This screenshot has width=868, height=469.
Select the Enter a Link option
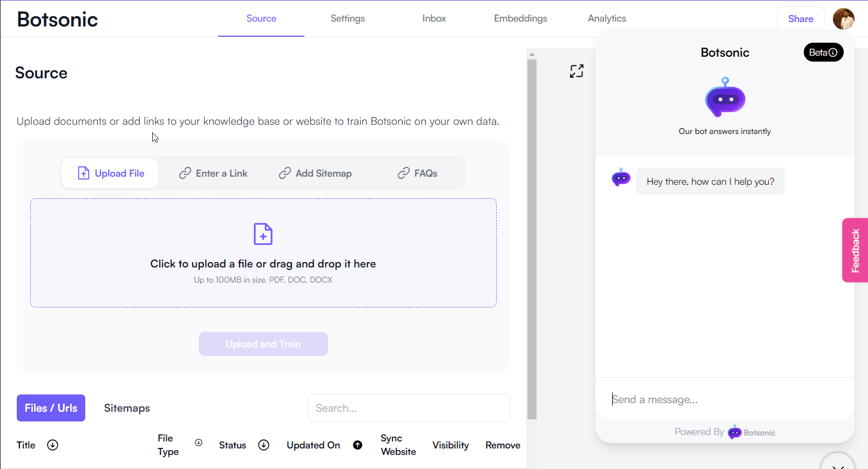(x=213, y=173)
